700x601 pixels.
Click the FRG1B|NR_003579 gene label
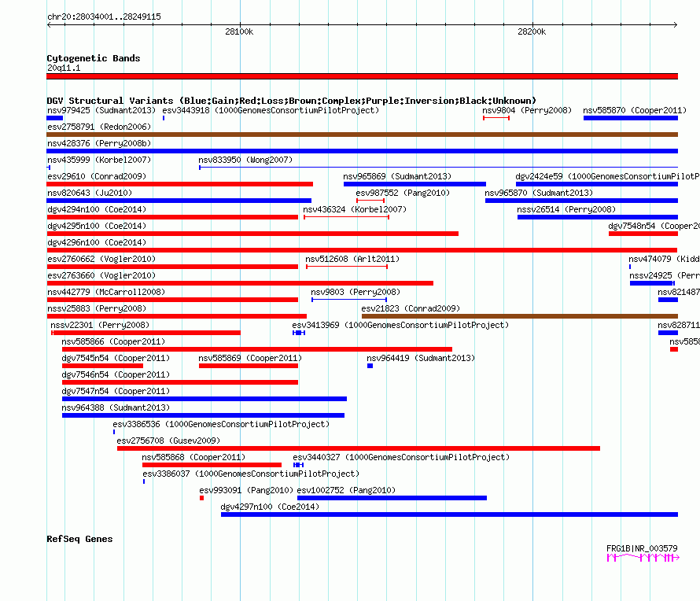642,548
